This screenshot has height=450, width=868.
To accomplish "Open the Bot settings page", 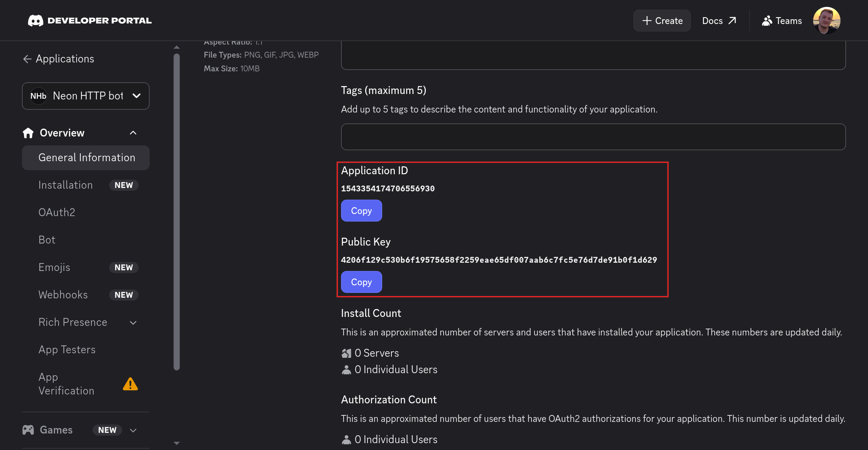I will coord(47,240).
